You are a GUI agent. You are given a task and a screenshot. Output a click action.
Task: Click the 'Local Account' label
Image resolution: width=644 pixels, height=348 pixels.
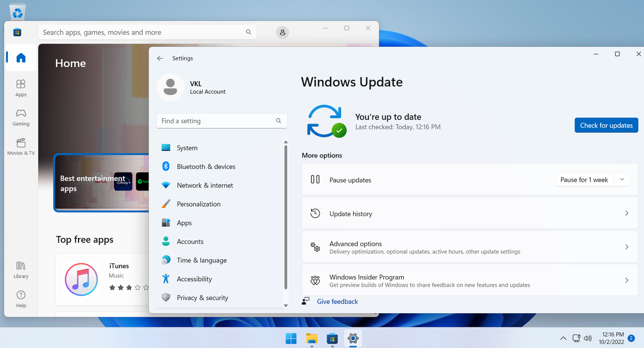208,92
